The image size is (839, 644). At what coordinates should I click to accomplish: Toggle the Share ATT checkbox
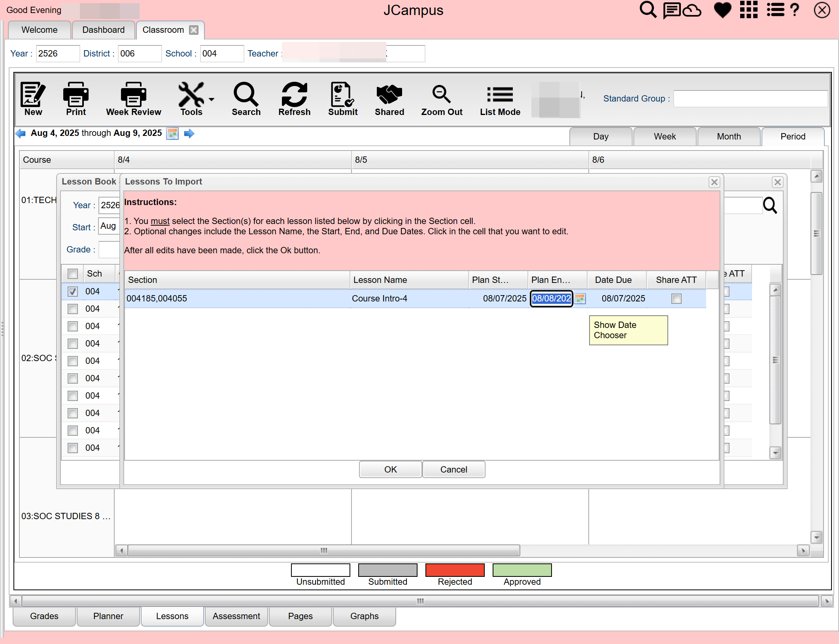676,299
